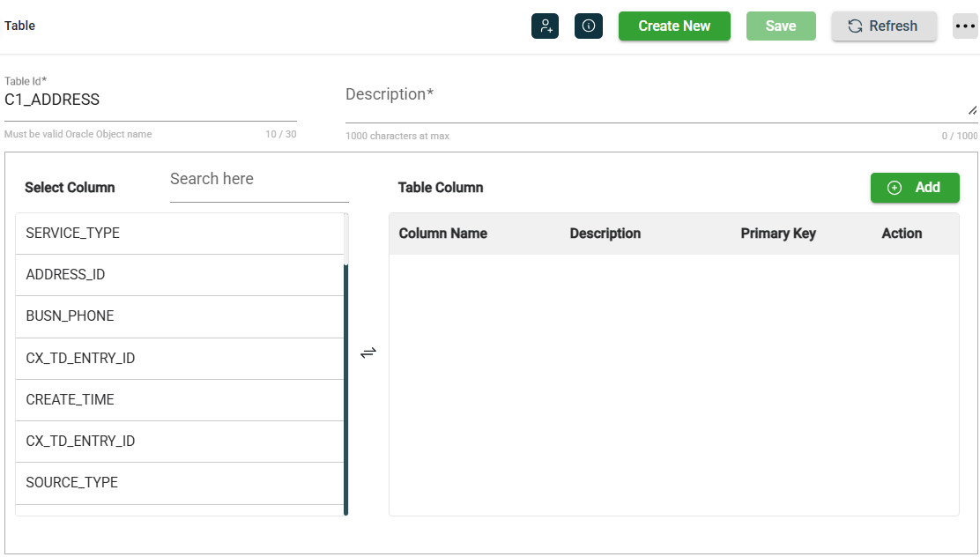980x557 pixels.
Task: Click the Select Column list scrollbar
Action: [x=345, y=388]
